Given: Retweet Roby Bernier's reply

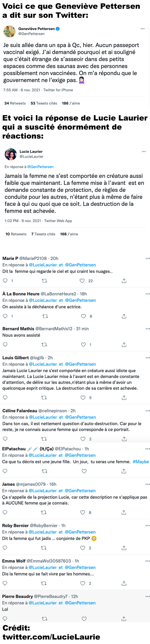Looking at the screenshot, I should (44, 548).
